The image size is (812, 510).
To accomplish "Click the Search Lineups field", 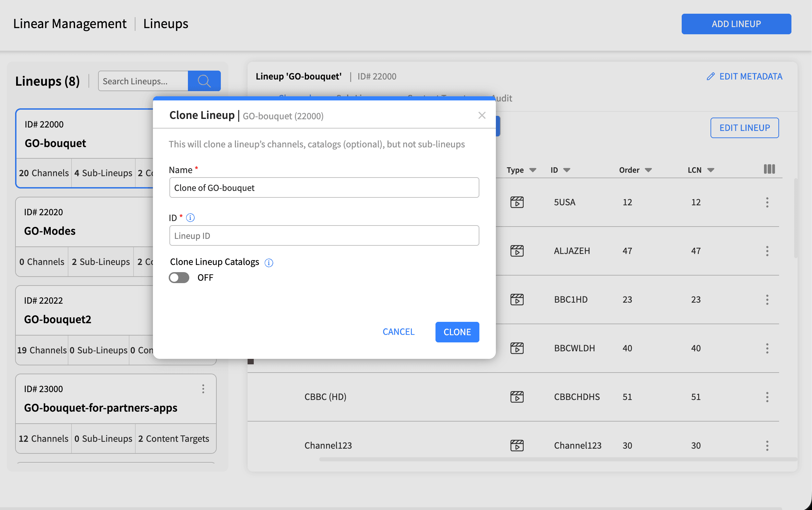I will pos(143,81).
